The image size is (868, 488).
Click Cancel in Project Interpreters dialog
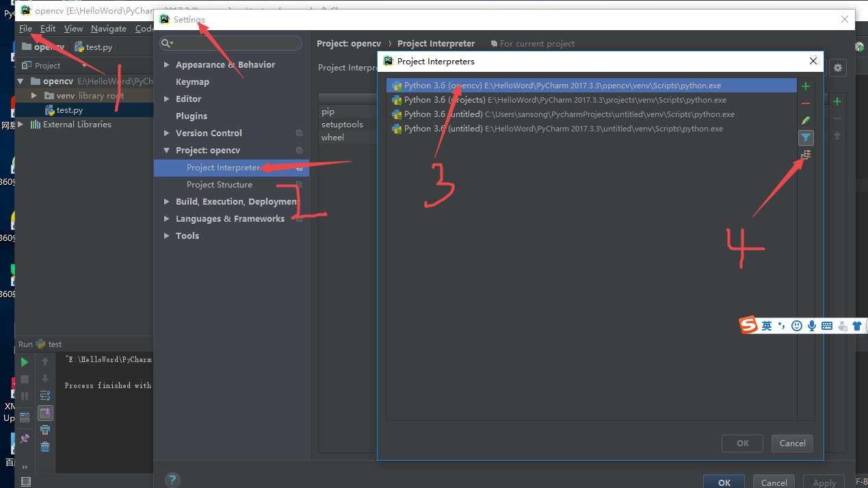[x=792, y=444]
